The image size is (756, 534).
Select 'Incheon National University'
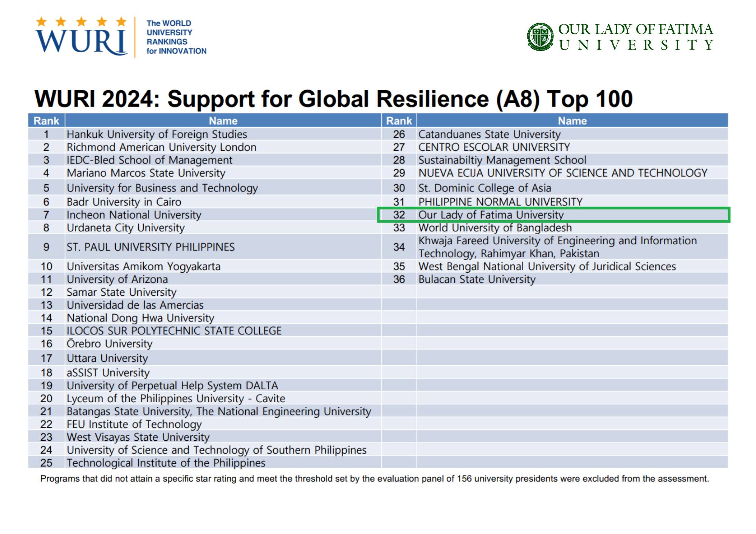(134, 215)
